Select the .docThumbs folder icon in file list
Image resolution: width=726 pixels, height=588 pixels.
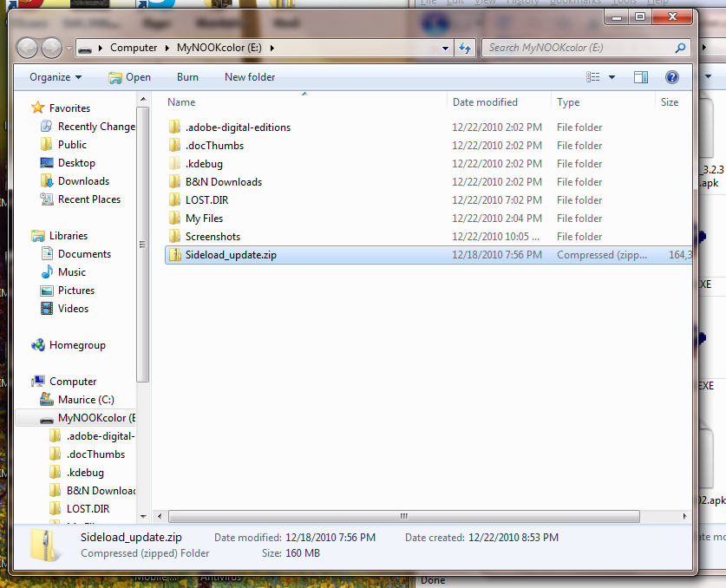pos(174,146)
